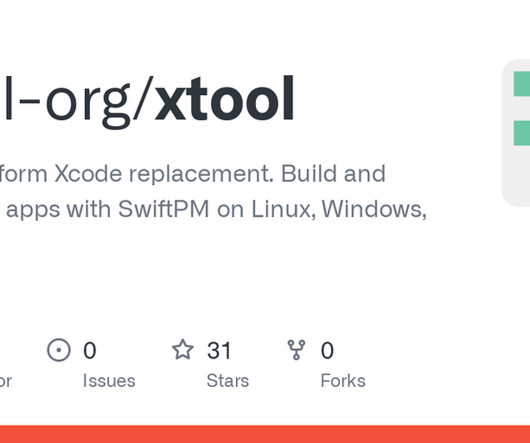This screenshot has width=530, height=443.
Task: Click the forks count zero
Action: coord(327,350)
